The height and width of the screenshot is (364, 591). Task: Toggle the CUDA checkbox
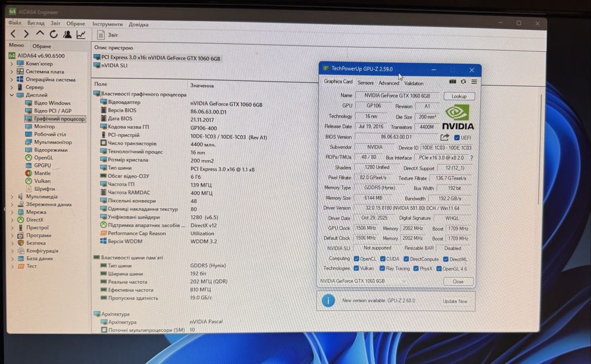click(x=382, y=259)
